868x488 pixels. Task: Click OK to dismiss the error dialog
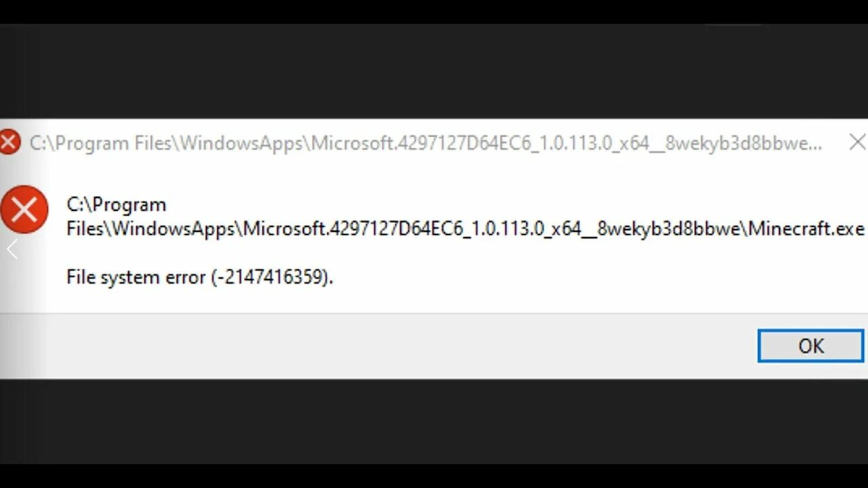[x=811, y=346]
